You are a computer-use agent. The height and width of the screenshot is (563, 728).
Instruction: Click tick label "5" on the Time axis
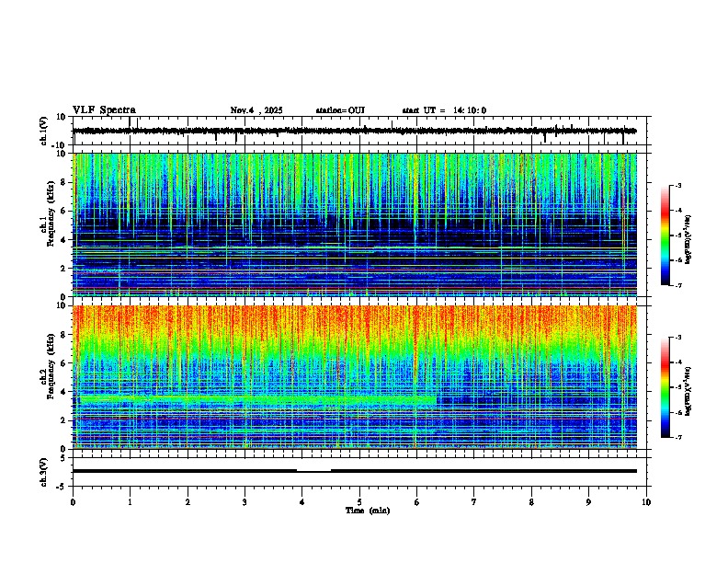(359, 502)
